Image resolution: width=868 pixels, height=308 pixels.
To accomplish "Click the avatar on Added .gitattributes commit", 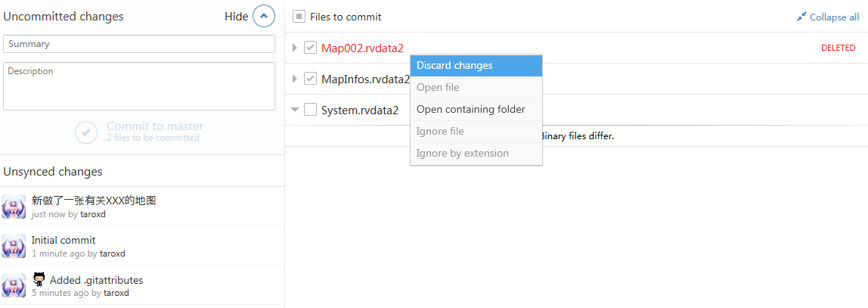I will (x=14, y=286).
